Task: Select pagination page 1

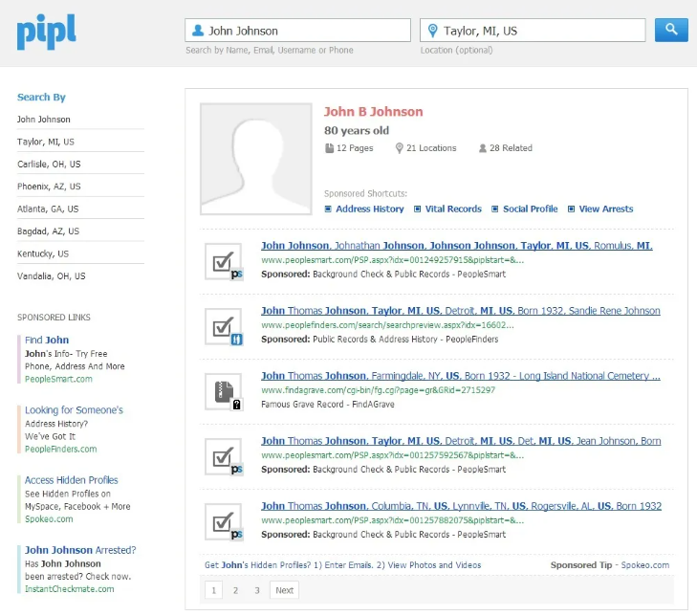Action: click(214, 590)
